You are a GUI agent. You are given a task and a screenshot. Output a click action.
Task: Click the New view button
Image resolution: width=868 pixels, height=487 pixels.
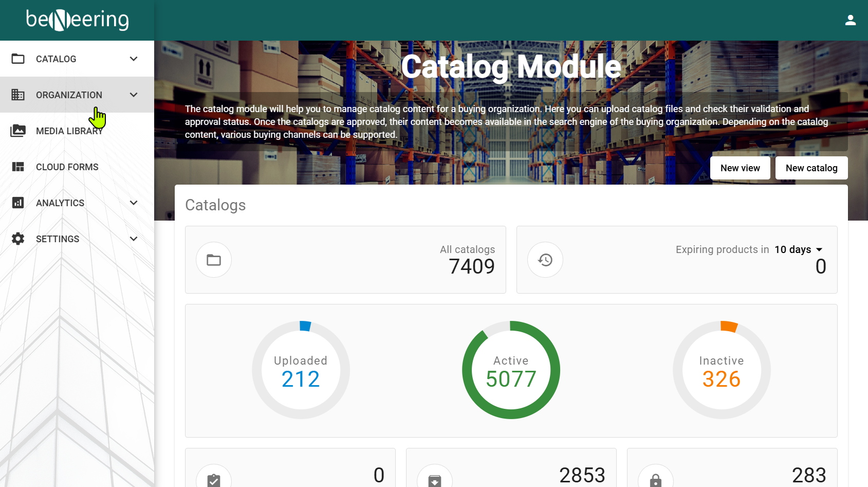[740, 168]
